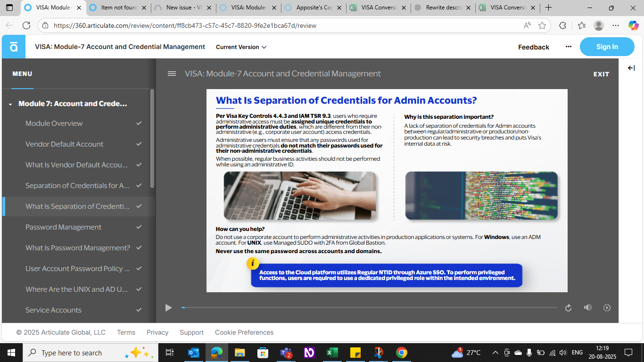644x362 pixels.
Task: Switch to Apposite's Copy tab
Action: tap(313, 8)
